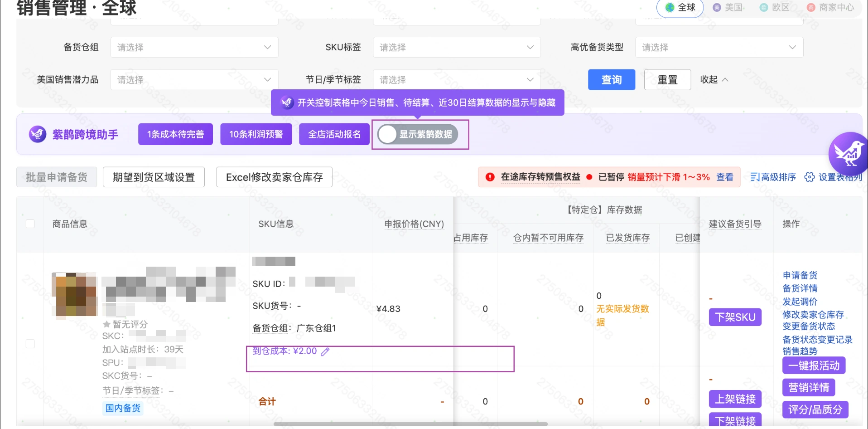Click the 上架链接 button
Image resolution: width=868 pixels, height=429 pixels.
coord(735,399)
